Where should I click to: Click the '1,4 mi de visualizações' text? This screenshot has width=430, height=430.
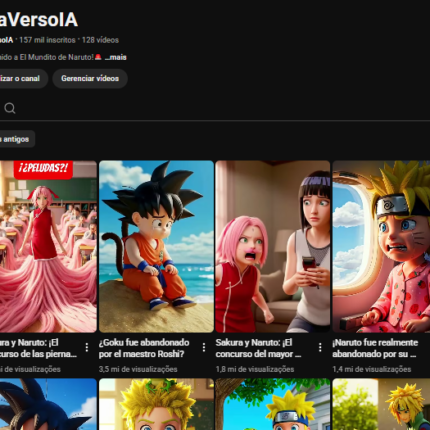pyautogui.click(x=371, y=369)
